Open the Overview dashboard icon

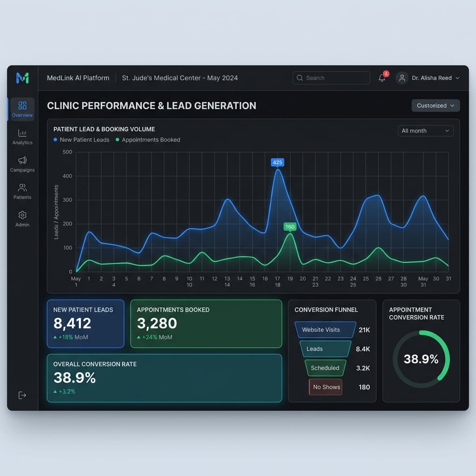click(x=22, y=106)
